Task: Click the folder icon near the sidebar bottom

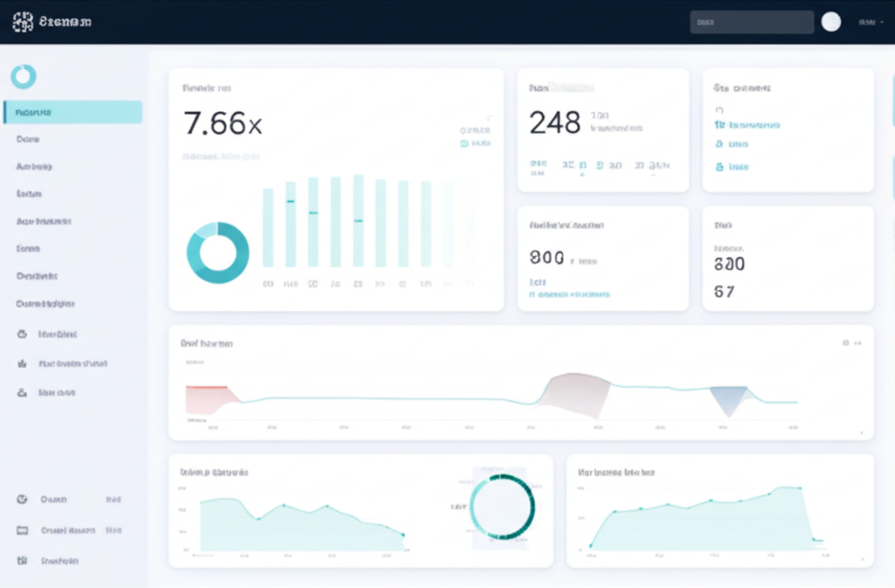Action: point(23,530)
